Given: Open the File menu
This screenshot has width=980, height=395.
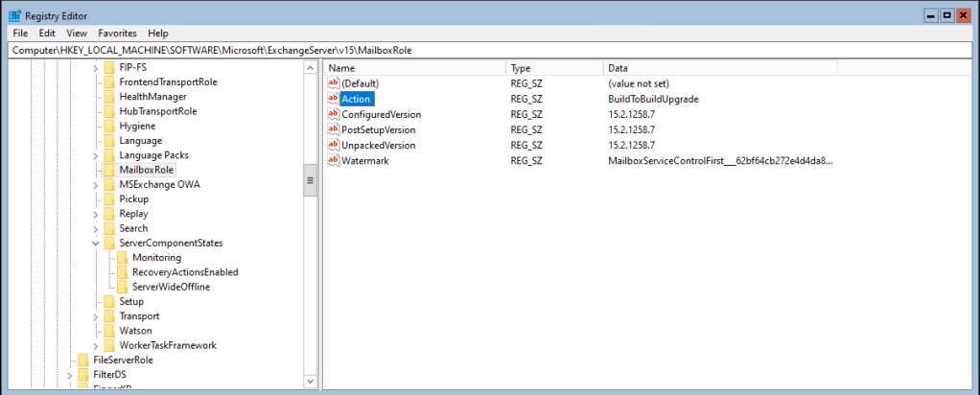Looking at the screenshot, I should (x=20, y=33).
